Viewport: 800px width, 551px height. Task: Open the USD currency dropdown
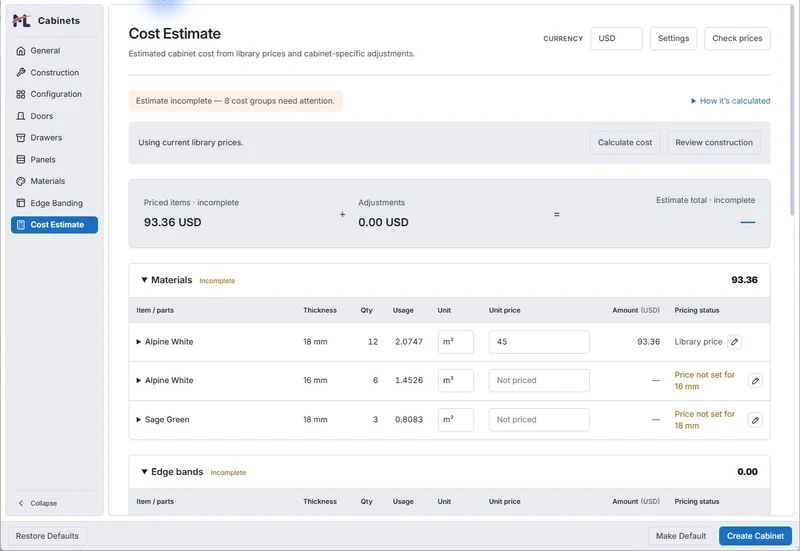[616, 38]
